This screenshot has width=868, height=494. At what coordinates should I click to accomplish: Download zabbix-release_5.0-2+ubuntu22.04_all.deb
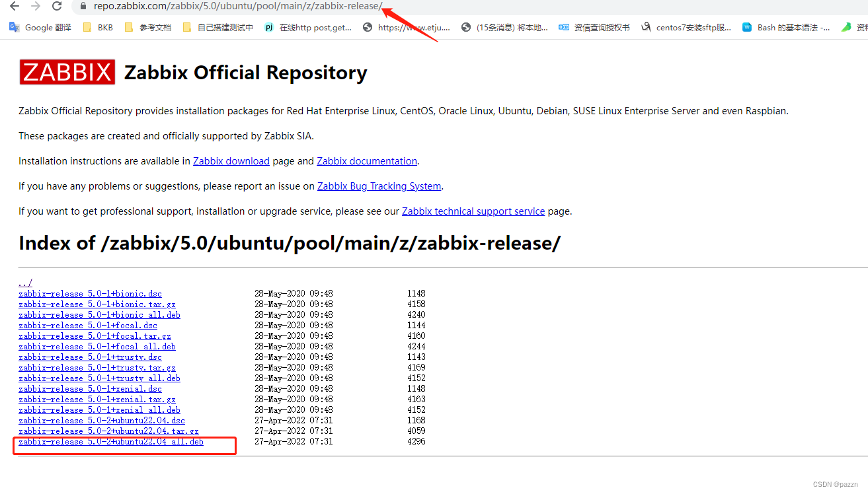110,441
